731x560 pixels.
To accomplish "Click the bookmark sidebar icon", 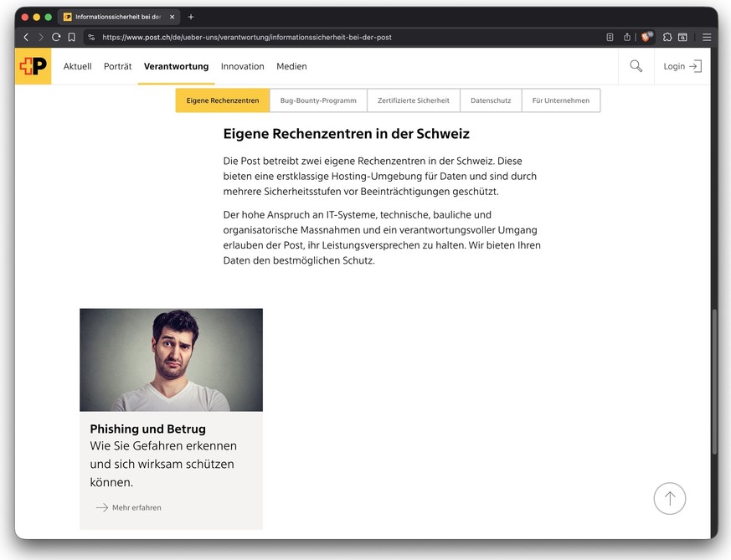I will click(71, 37).
